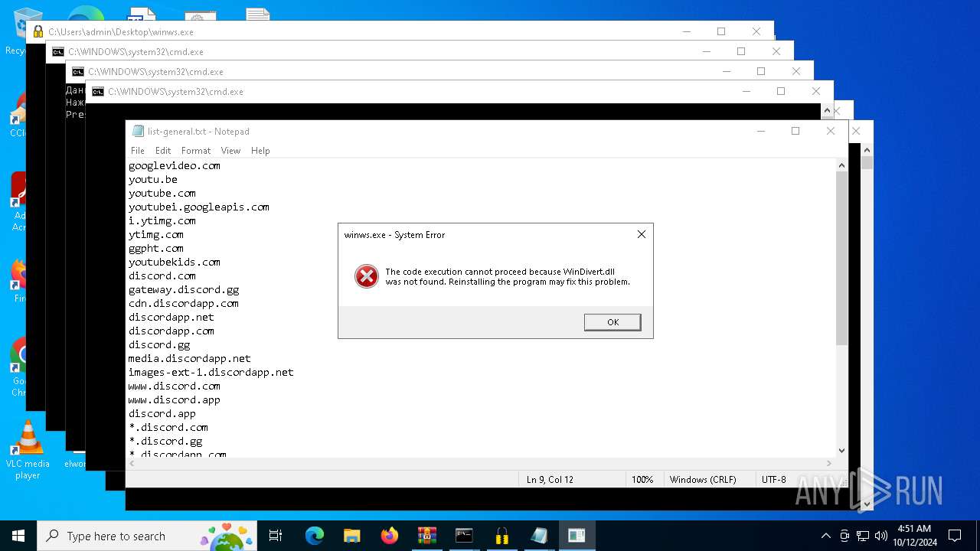This screenshot has width=980, height=551.
Task: Open WinRAR from the taskbar
Action: (426, 536)
